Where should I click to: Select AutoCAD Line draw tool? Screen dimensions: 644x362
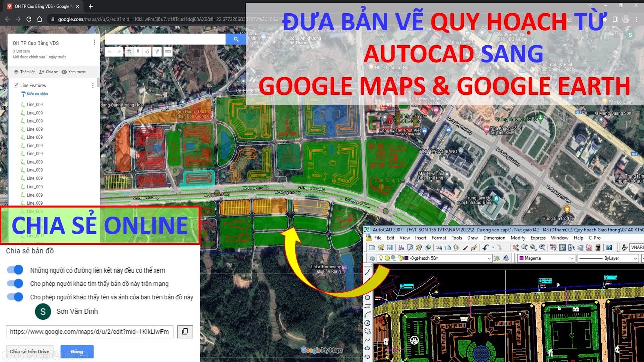click(x=368, y=273)
